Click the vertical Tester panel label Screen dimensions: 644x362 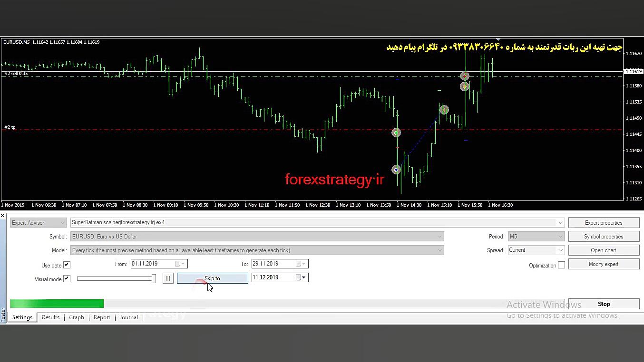[x=3, y=314]
